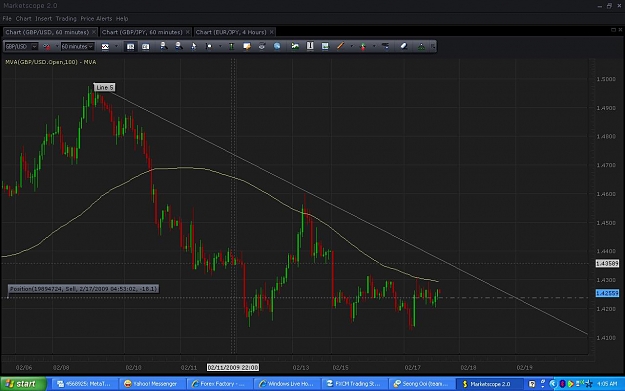
Task: Select the orange line drawing tool
Action: coord(340,46)
